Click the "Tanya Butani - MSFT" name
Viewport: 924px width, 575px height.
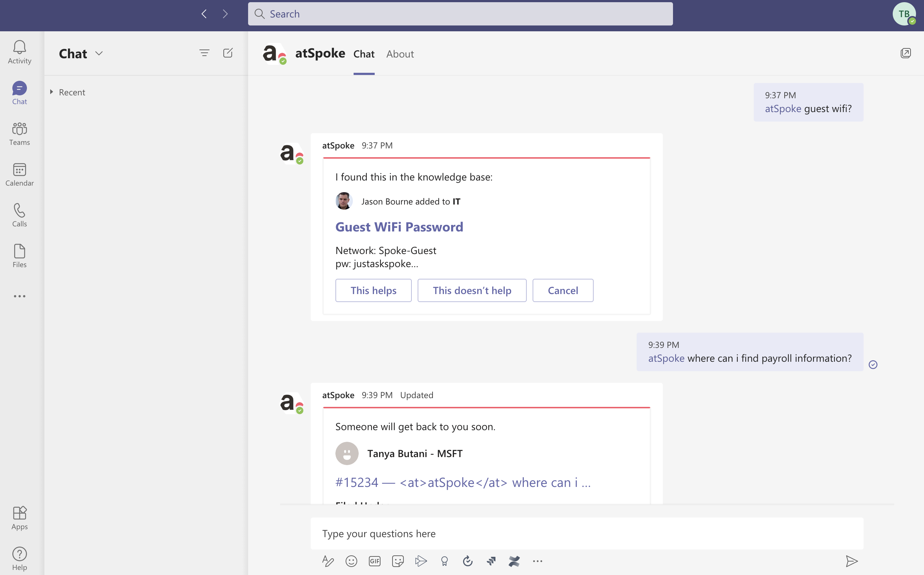tap(415, 453)
